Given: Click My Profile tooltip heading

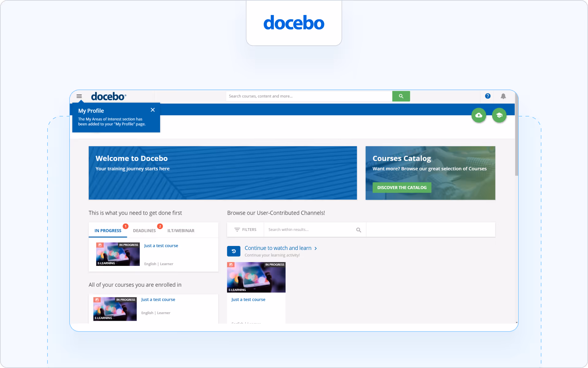Looking at the screenshot, I should click(91, 111).
